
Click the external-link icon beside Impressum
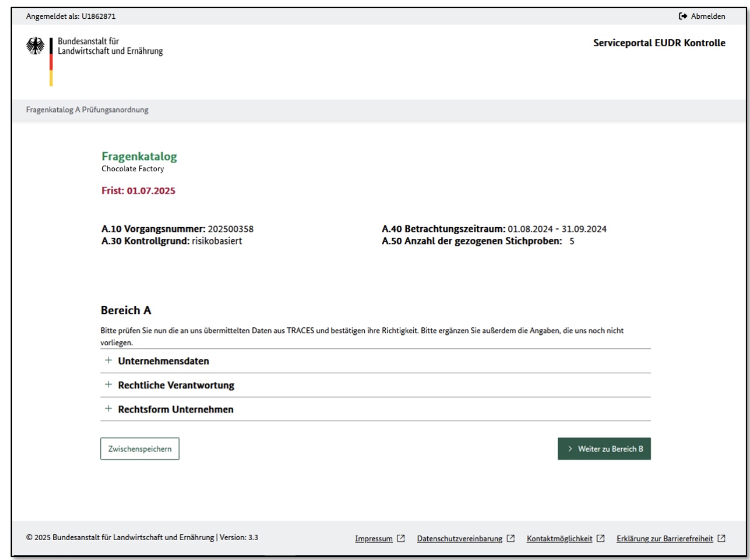401,538
